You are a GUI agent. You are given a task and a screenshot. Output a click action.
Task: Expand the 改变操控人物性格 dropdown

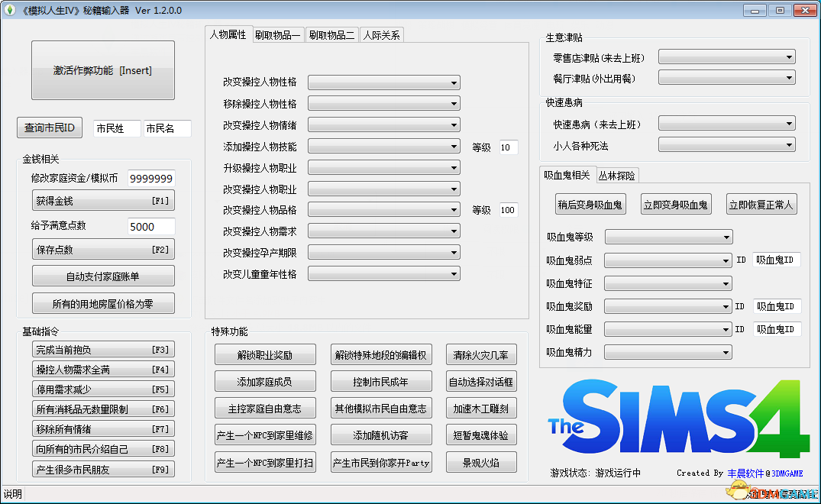click(x=383, y=82)
